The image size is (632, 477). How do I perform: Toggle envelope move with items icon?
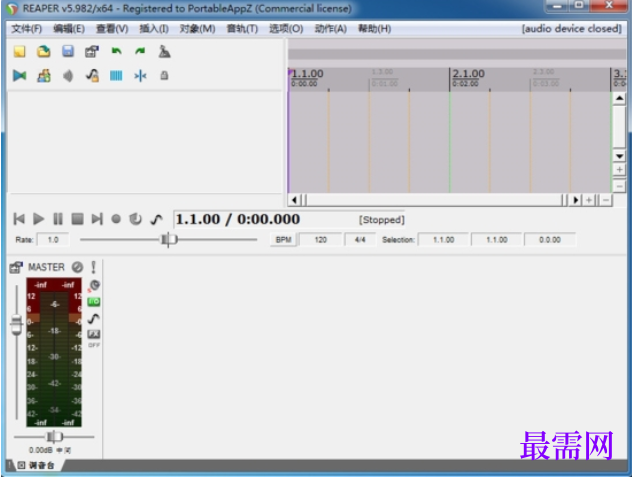coord(92,76)
